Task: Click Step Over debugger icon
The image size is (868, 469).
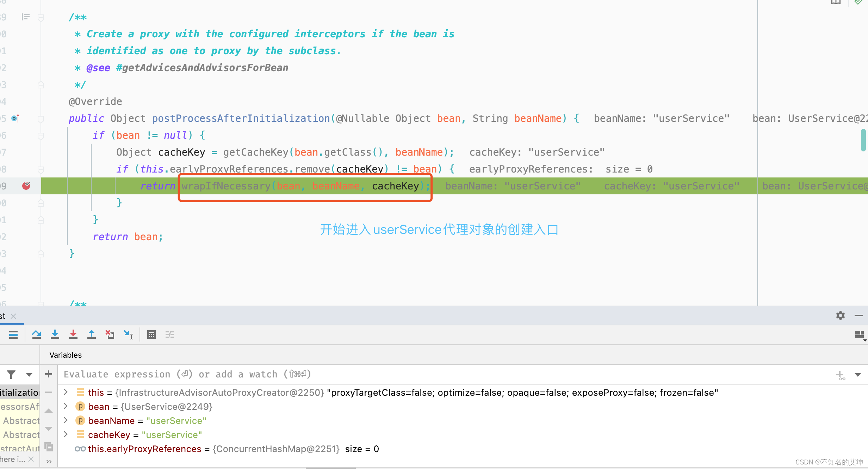Action: tap(36, 334)
